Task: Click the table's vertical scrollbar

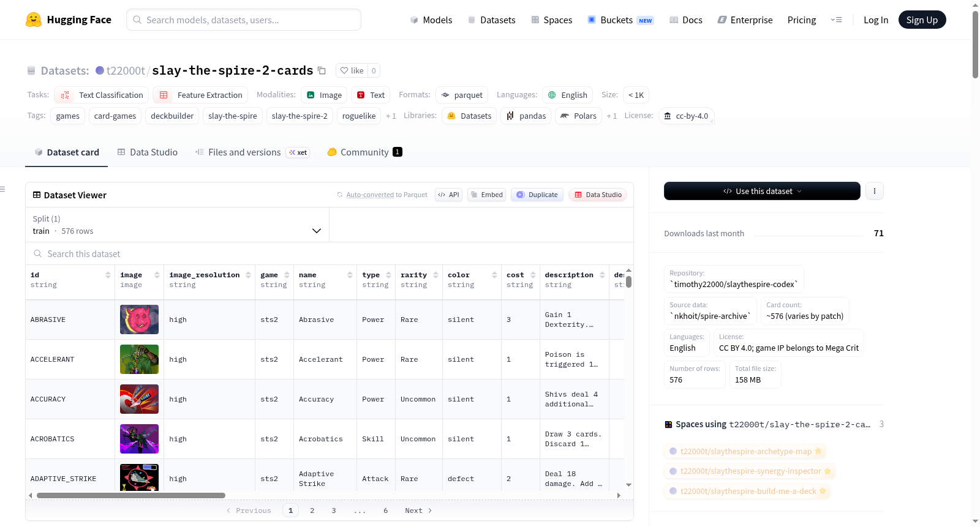Action: tap(628, 282)
